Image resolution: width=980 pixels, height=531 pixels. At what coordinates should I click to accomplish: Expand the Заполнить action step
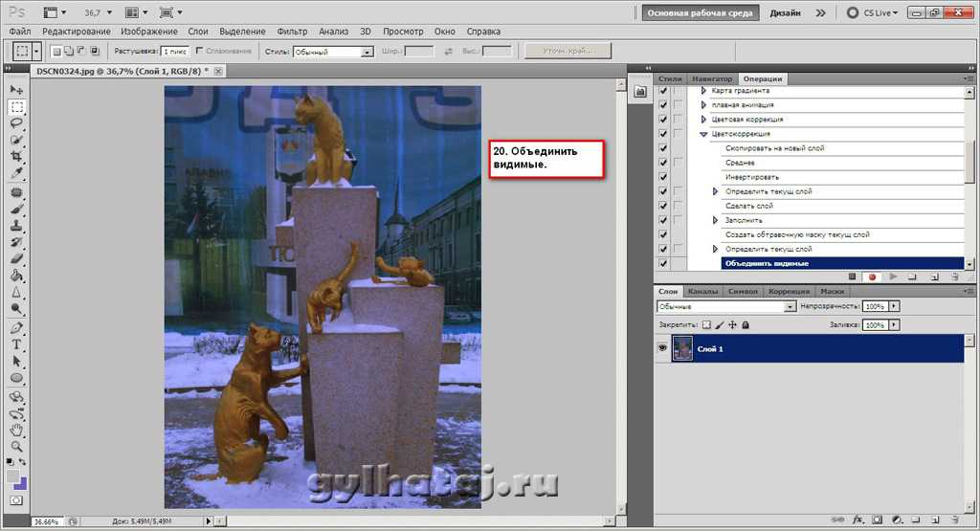pyautogui.click(x=715, y=220)
